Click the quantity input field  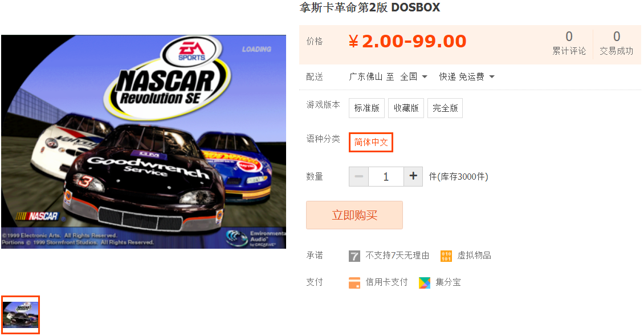[386, 176]
